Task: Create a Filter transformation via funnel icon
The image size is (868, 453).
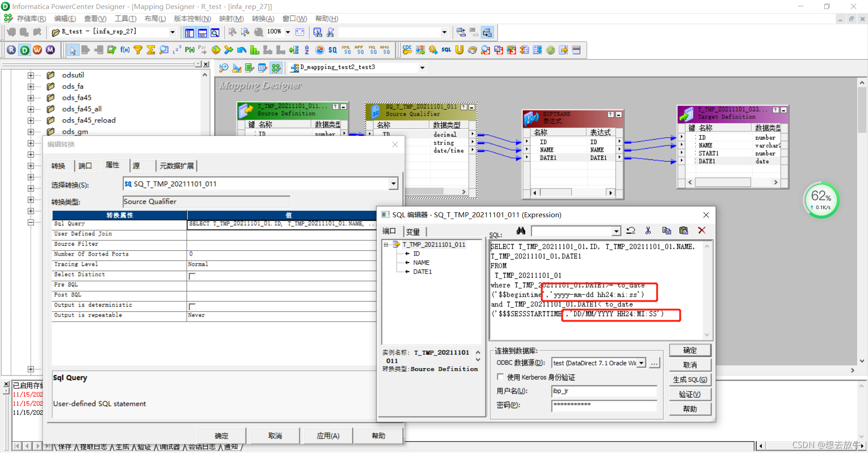Action: pyautogui.click(x=138, y=50)
